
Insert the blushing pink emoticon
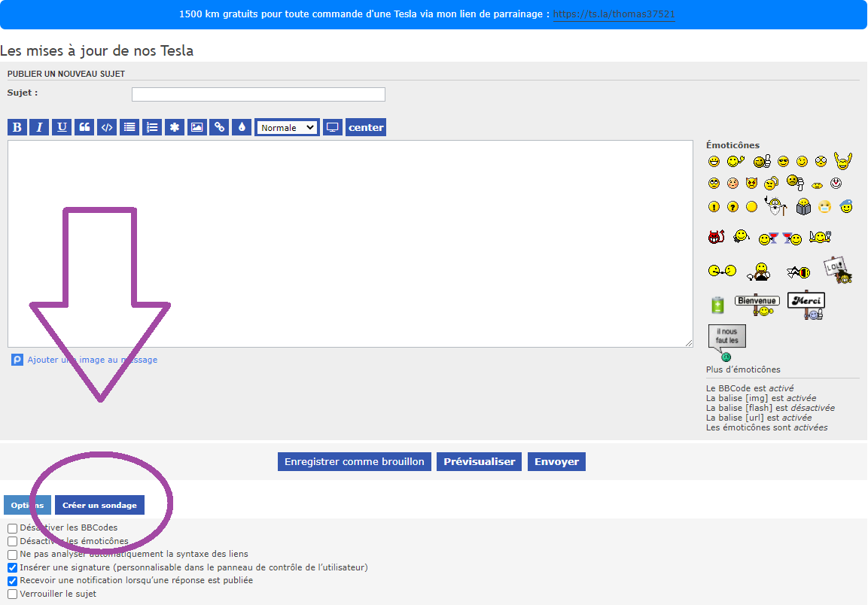tap(732, 183)
